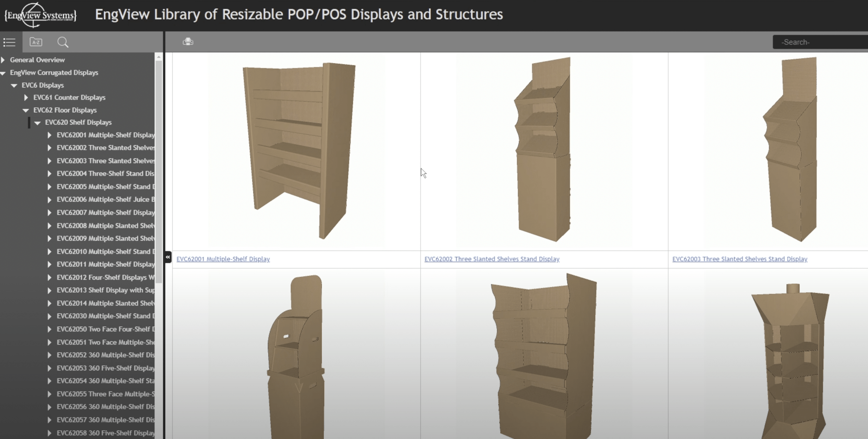Select General Overview in the tree

[37, 60]
